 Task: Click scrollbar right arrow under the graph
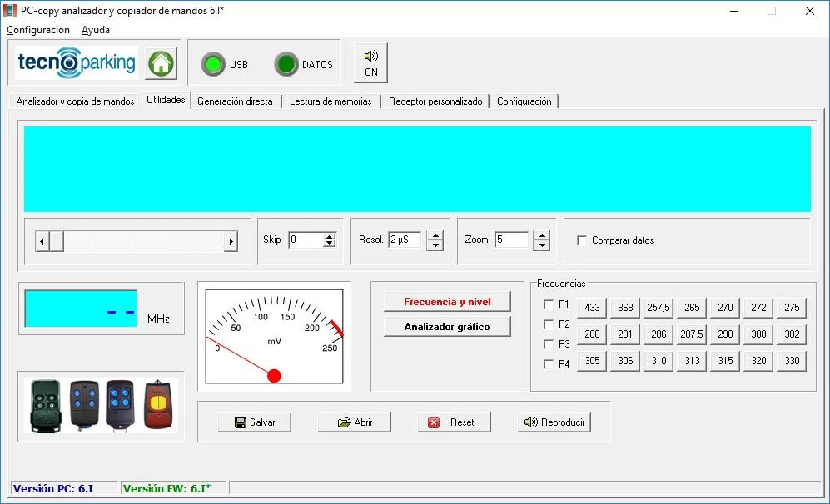(231, 241)
